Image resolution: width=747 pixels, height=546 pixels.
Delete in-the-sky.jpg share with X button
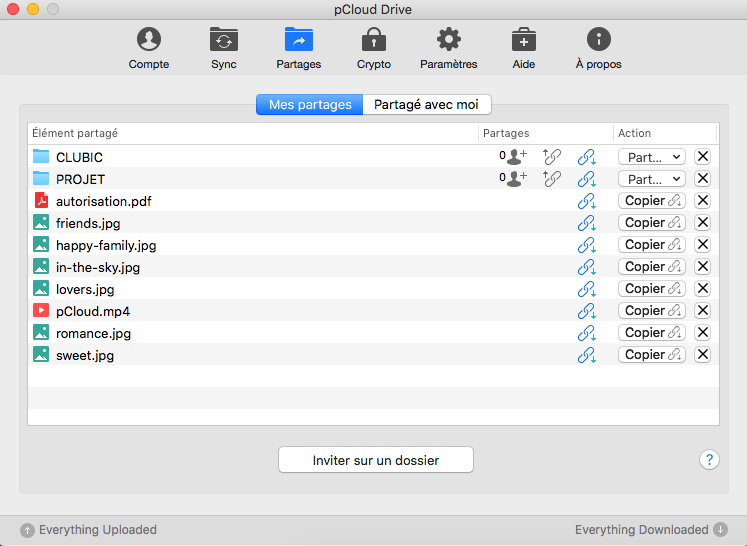coord(703,266)
